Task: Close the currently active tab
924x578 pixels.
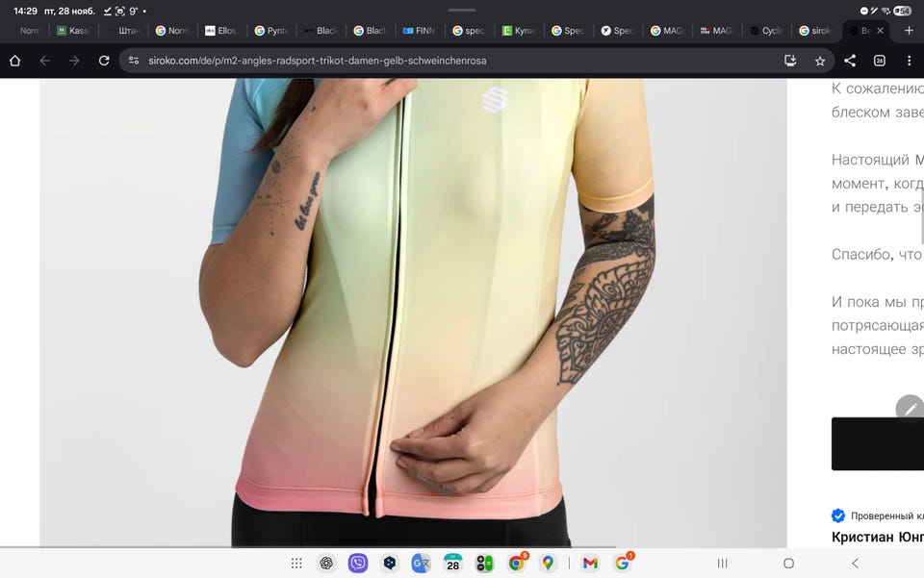Action: (880, 31)
